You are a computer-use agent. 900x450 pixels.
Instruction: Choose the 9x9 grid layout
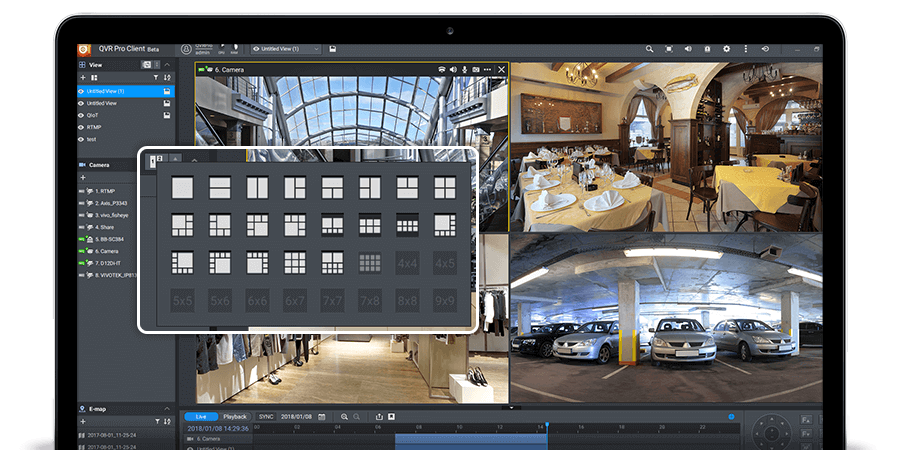click(x=445, y=301)
